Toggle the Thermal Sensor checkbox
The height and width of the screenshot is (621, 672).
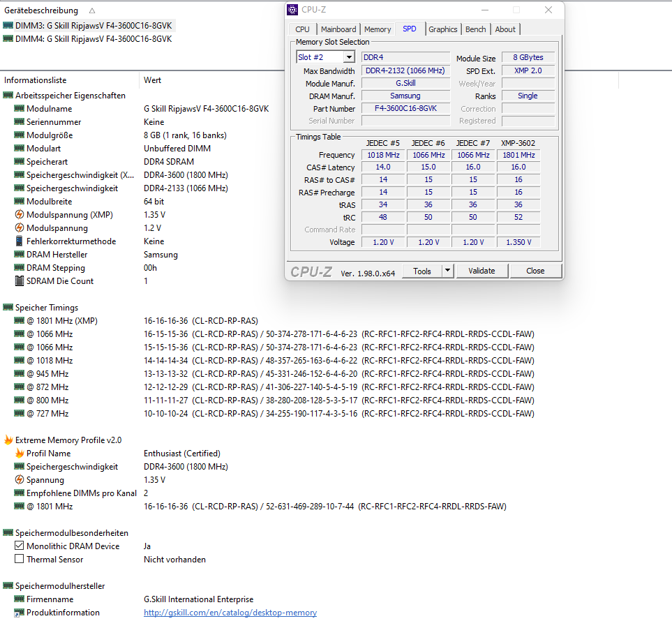coord(19,559)
